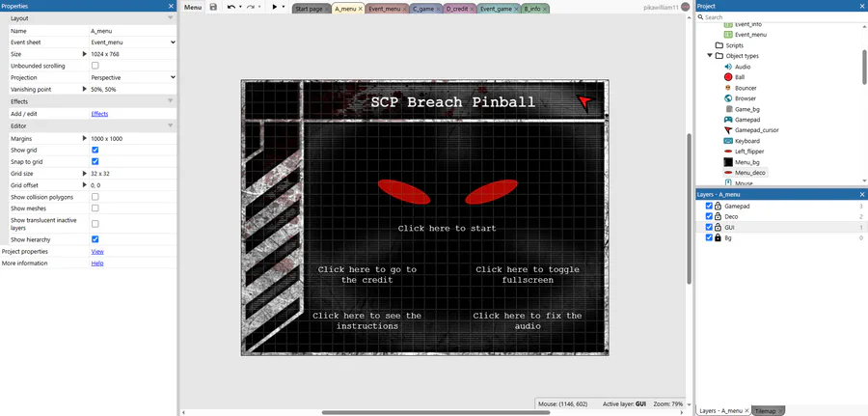Click the user account avatar icon

pyautogui.click(x=686, y=7)
